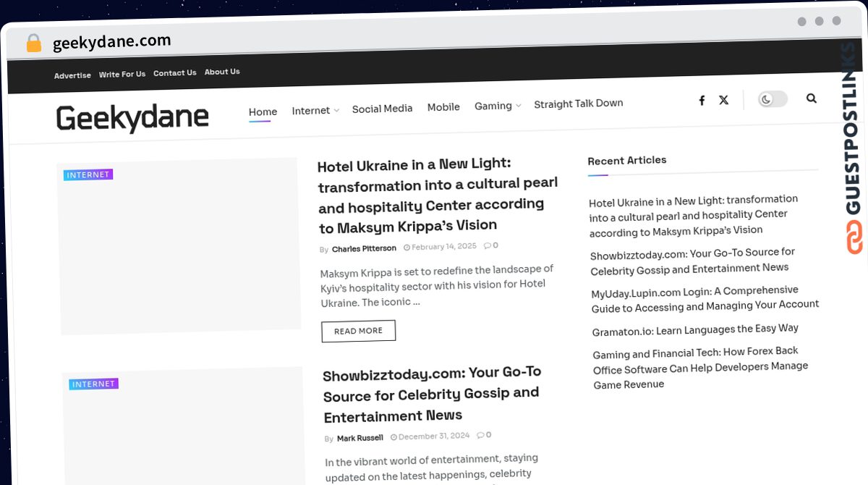Click the search magnifier icon
Screen dimensions: 868x485
click(812, 98)
